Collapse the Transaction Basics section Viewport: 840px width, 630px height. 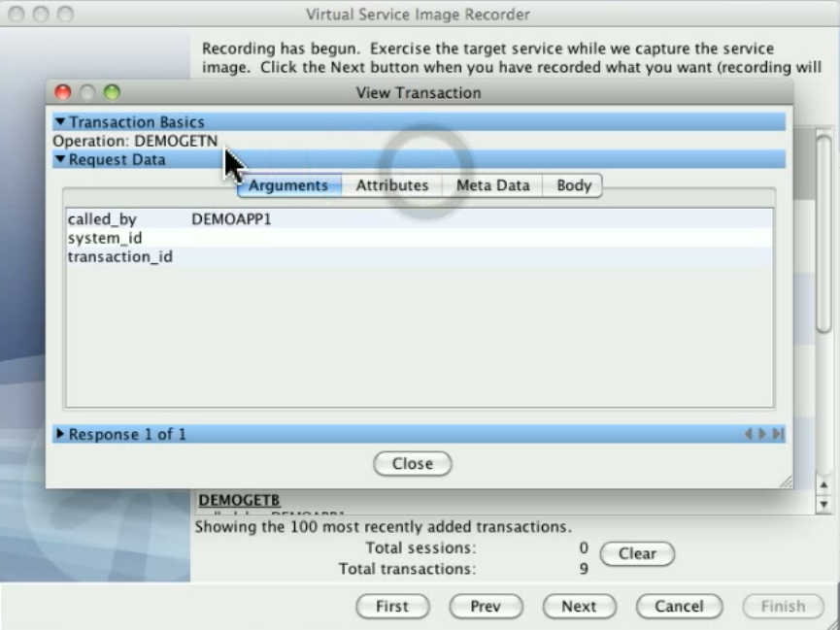(60, 122)
